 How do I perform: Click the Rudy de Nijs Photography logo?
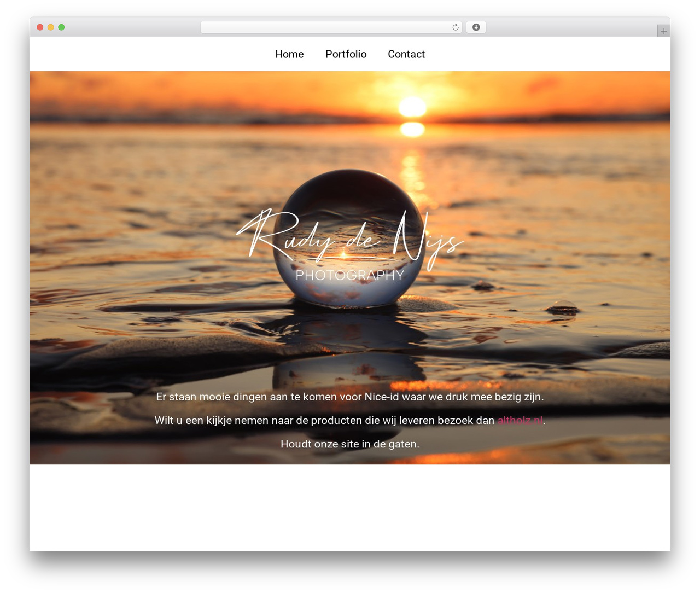pos(350,246)
